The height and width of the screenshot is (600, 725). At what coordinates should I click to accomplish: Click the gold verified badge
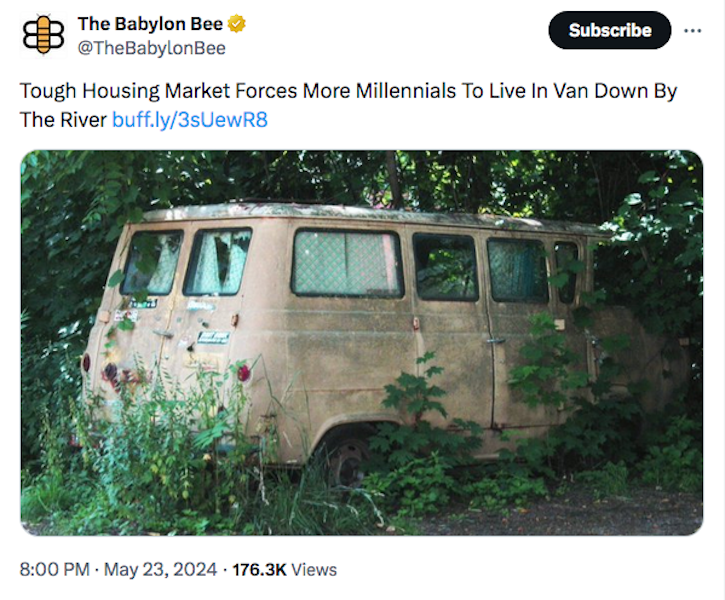click(x=236, y=24)
